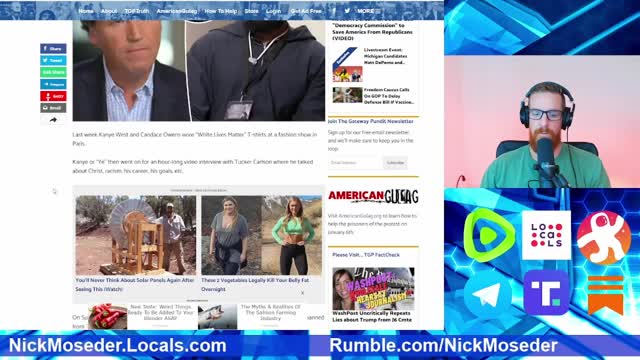Click the gray Email share button
This screenshot has height=360, width=640.
coord(53,108)
